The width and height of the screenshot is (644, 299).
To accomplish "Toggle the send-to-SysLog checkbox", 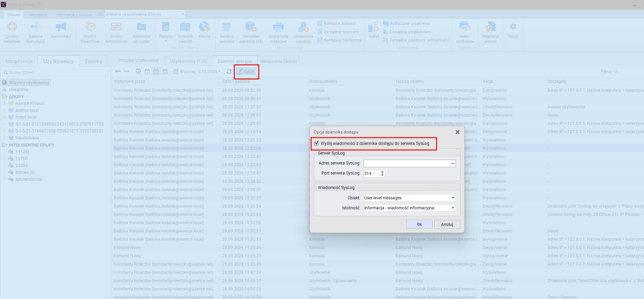I will click(x=316, y=143).
